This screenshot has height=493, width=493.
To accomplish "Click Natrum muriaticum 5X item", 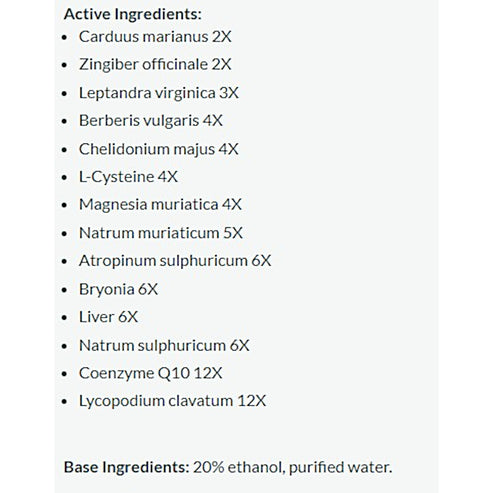I will coord(161,233).
